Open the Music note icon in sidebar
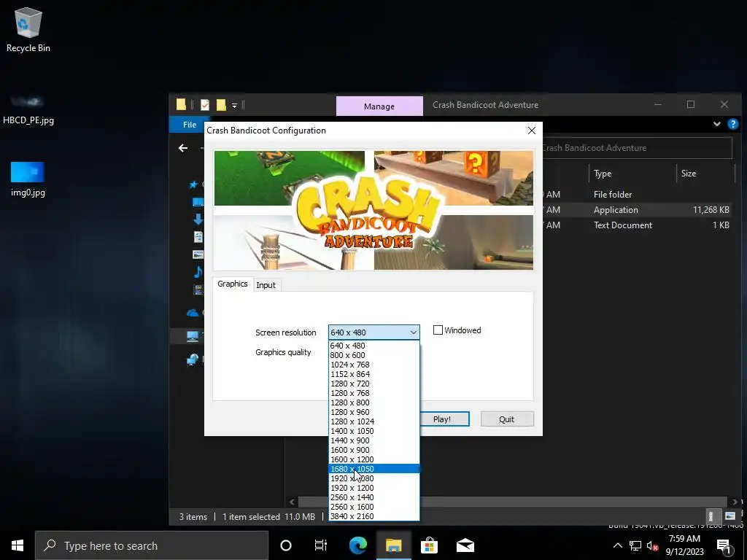The height and width of the screenshot is (560, 747). (x=198, y=272)
